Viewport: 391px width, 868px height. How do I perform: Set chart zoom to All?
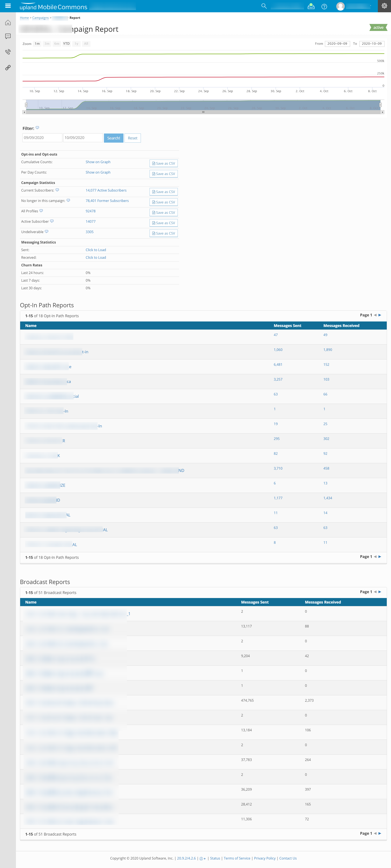[x=86, y=44]
